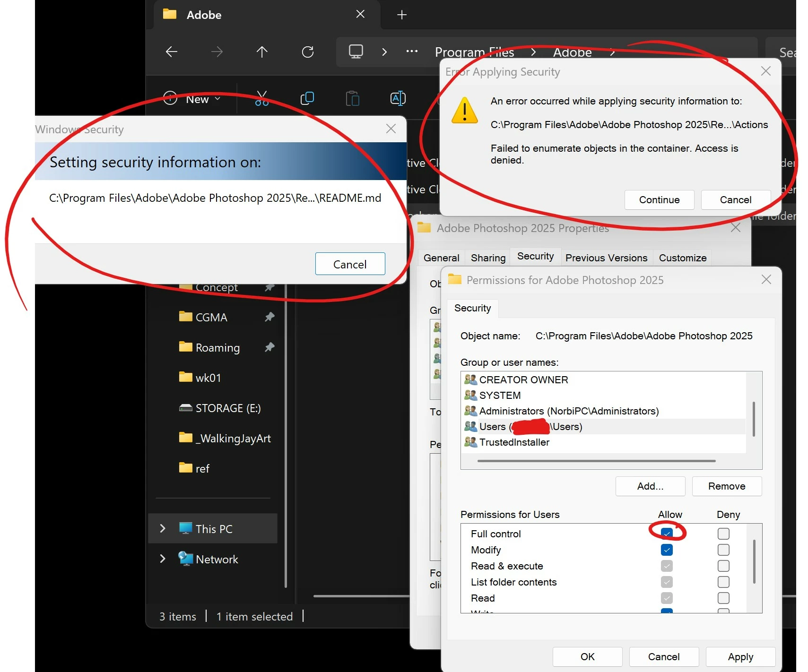
Task: Open the CGMA pinned folder
Action: click(x=211, y=317)
